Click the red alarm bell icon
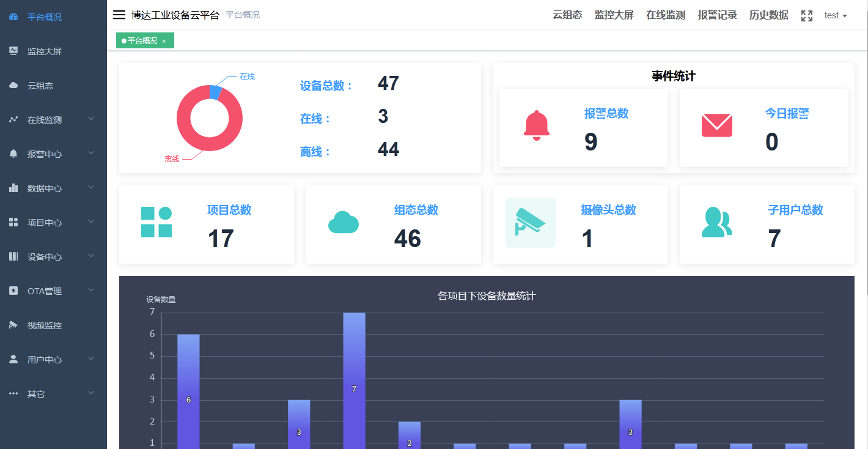Image resolution: width=868 pixels, height=449 pixels. tap(537, 125)
